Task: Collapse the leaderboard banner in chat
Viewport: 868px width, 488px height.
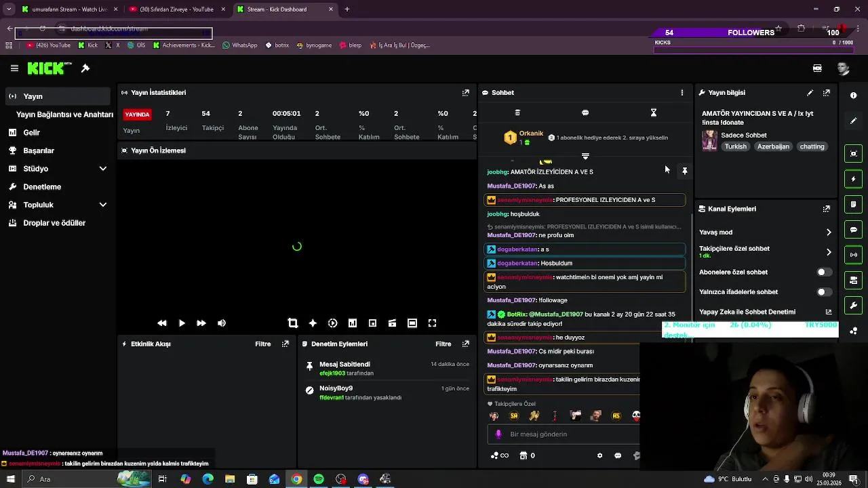Action: point(585,157)
